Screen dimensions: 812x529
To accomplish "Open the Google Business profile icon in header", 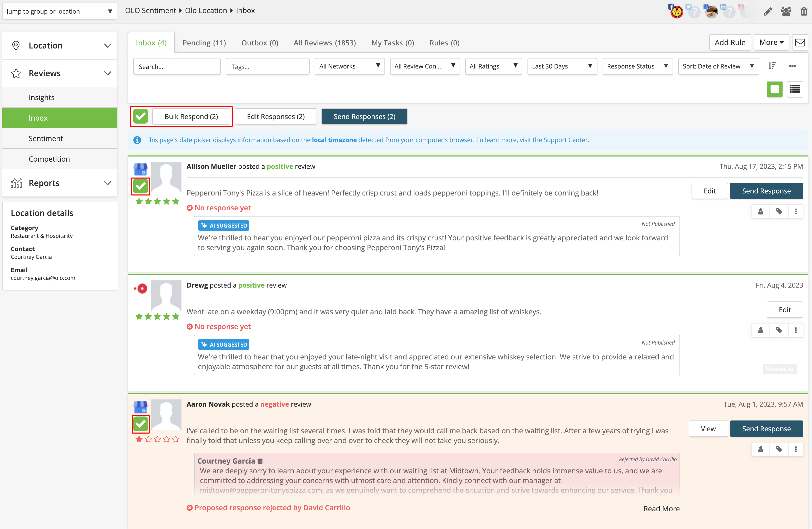I will (x=711, y=11).
